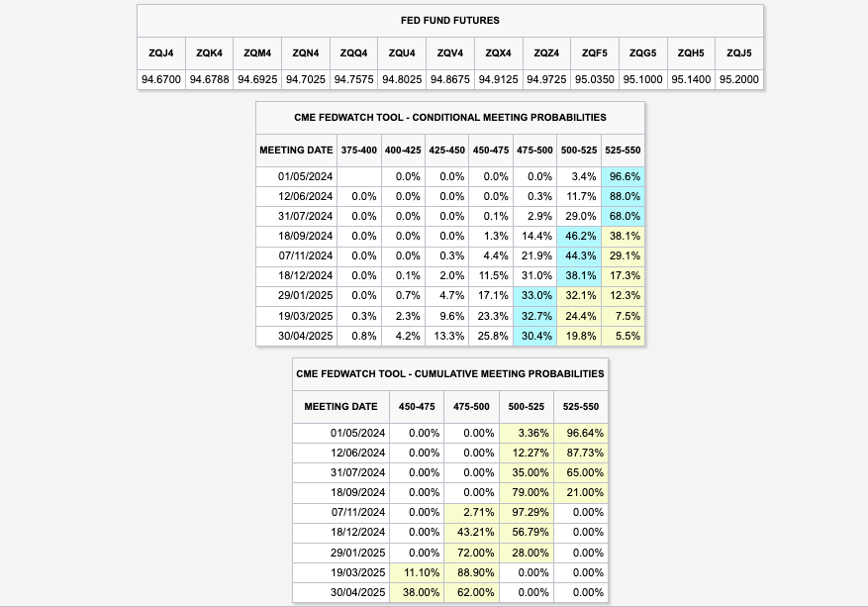The height and width of the screenshot is (607, 868).
Task: Select the 375-400 rate range header
Action: point(358,151)
